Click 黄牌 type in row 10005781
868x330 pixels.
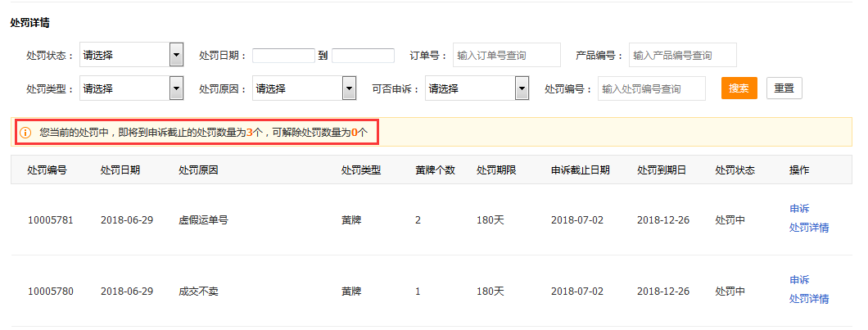pyautogui.click(x=351, y=219)
